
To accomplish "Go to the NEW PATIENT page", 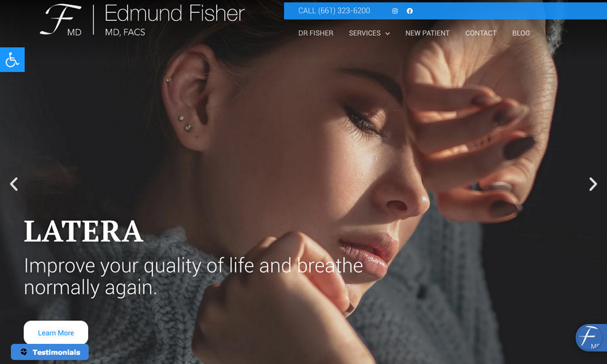I will tap(427, 33).
